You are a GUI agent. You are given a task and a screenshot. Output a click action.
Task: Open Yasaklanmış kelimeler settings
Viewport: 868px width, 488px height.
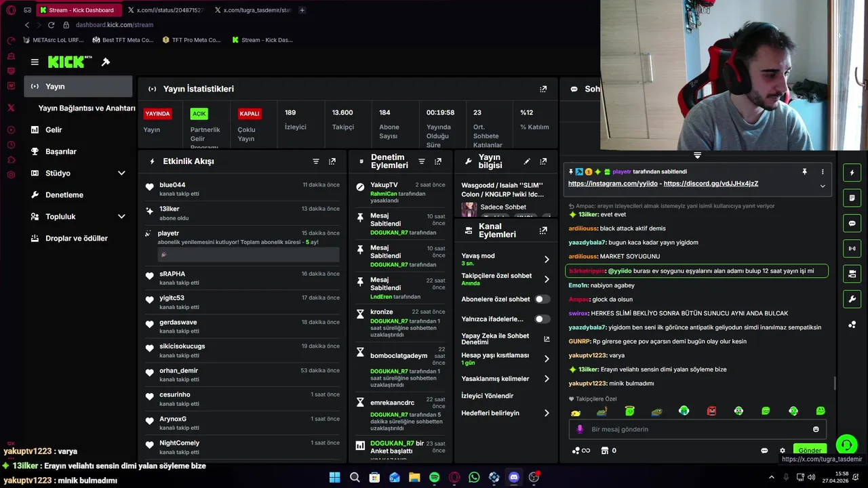(547, 379)
